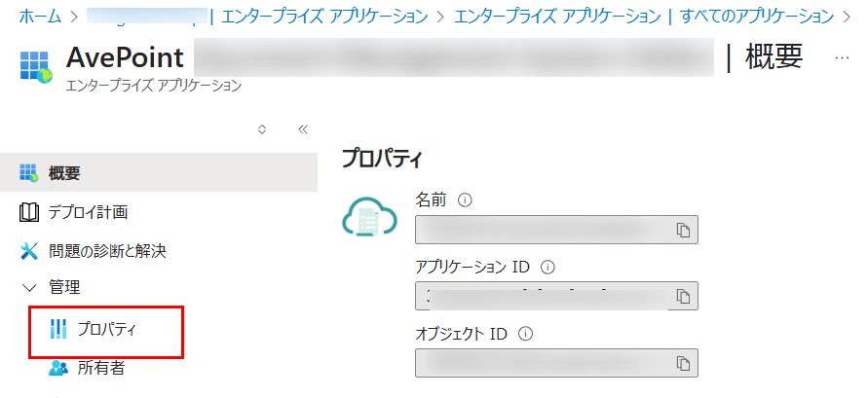This screenshot has height=398, width=868.
Task: Click the アプリケーション ID text field
Action: coord(556,296)
